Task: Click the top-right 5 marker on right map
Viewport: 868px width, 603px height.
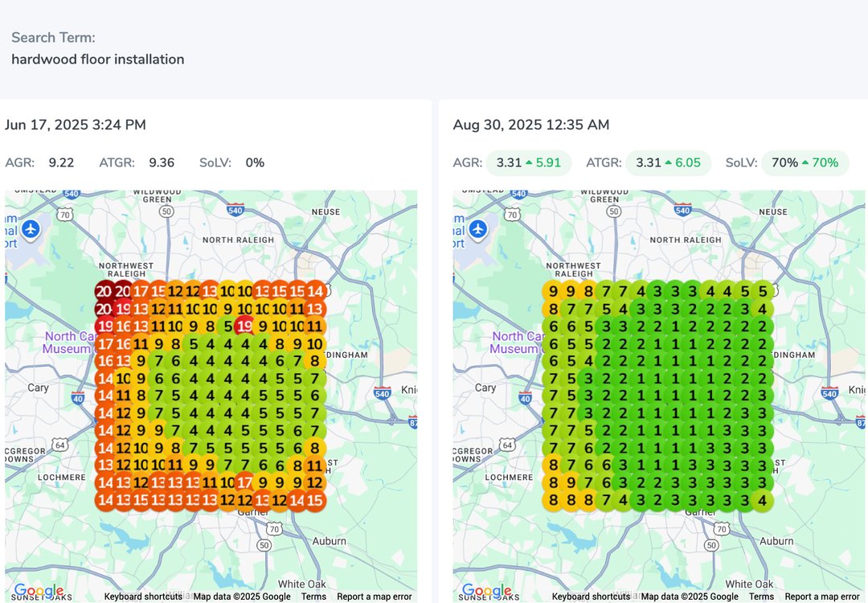Action: [763, 292]
